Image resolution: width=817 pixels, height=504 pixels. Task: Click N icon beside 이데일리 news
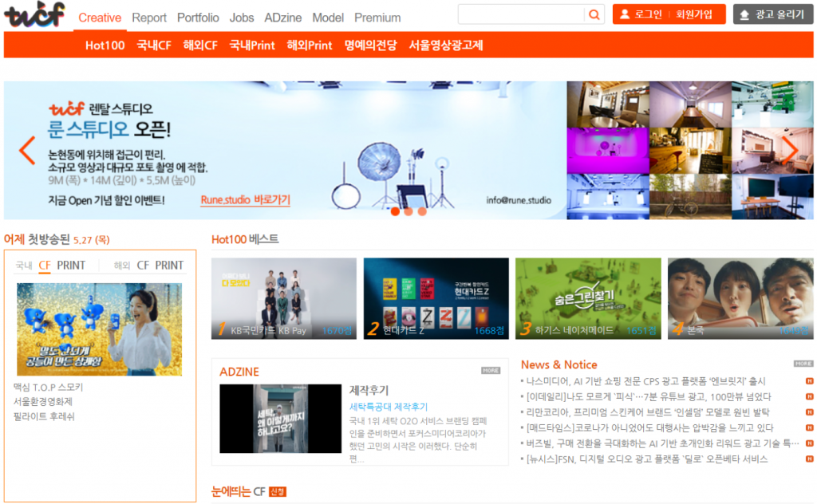tap(809, 397)
